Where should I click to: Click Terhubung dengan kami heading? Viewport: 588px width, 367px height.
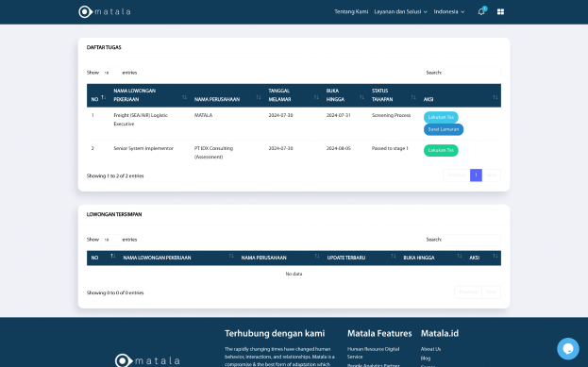[x=275, y=333]
